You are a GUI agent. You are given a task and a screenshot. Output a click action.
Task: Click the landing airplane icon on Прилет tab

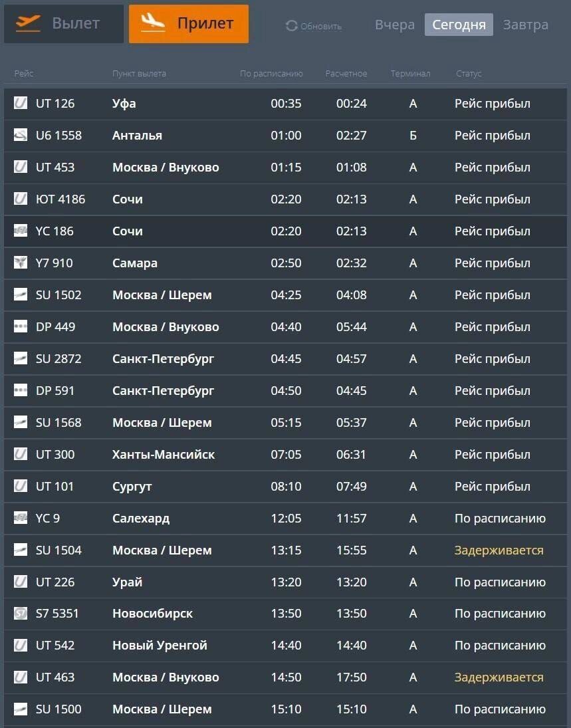click(153, 23)
